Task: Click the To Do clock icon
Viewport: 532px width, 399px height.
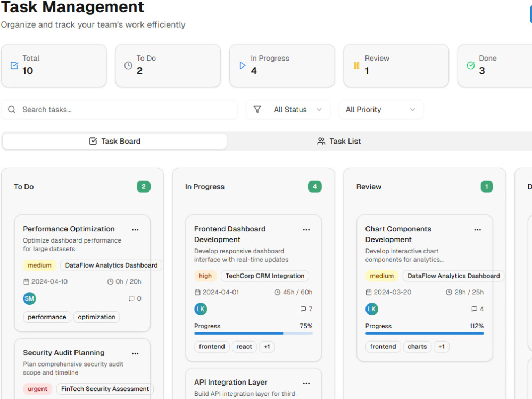Action: click(x=128, y=65)
